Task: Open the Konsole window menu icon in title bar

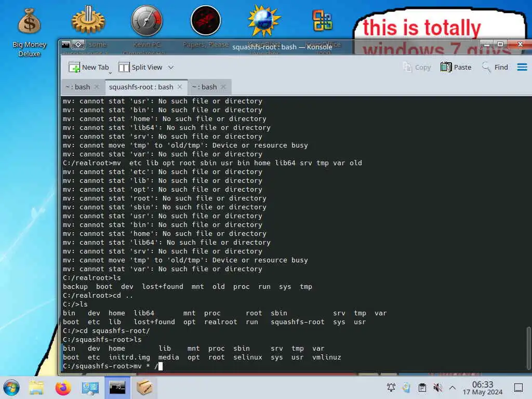Action: point(66,45)
